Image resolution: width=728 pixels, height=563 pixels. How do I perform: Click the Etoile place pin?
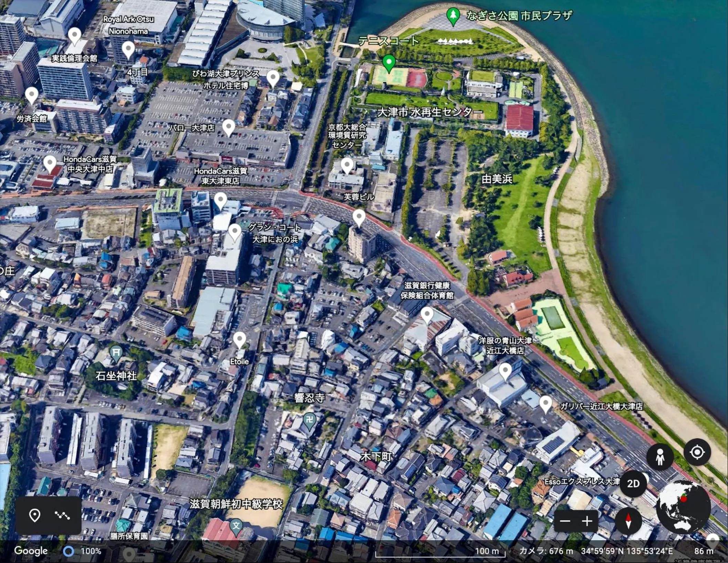click(x=239, y=340)
